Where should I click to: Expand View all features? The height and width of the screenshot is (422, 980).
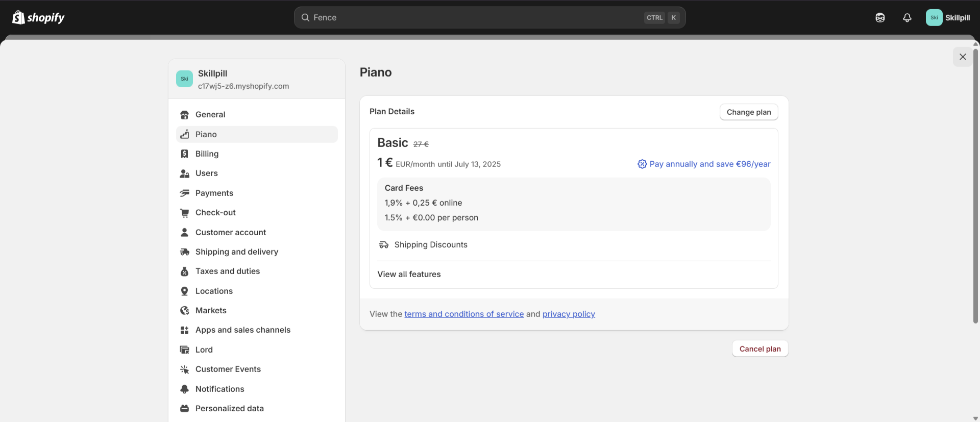pos(409,275)
